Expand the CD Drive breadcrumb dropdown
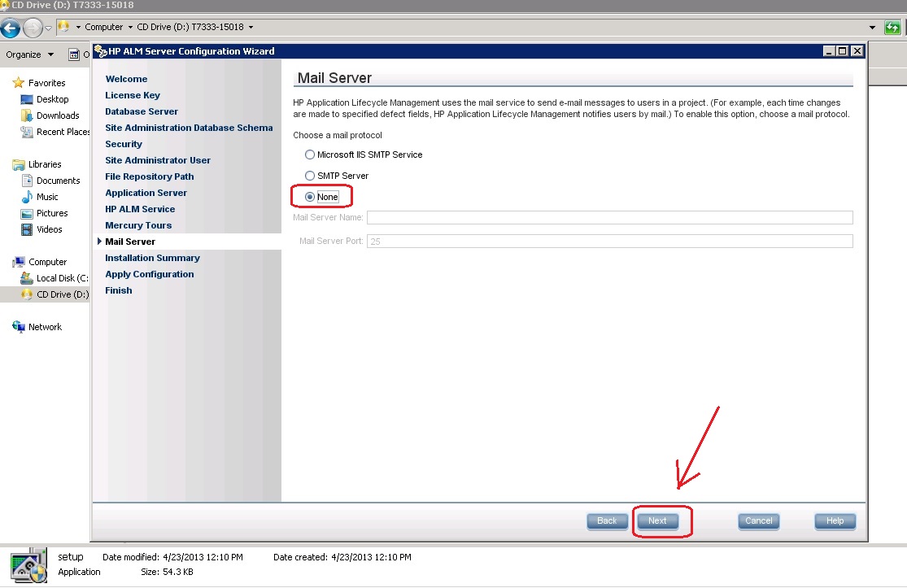 point(251,27)
